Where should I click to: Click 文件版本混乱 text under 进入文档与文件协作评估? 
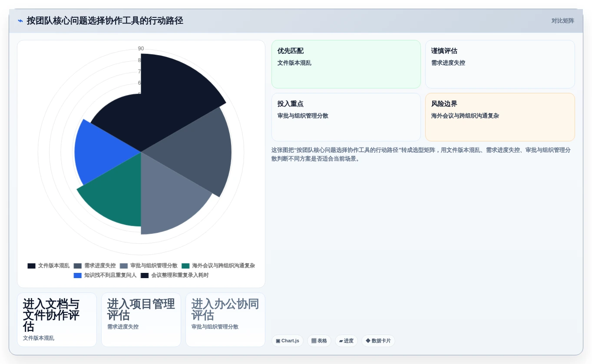tap(39, 338)
